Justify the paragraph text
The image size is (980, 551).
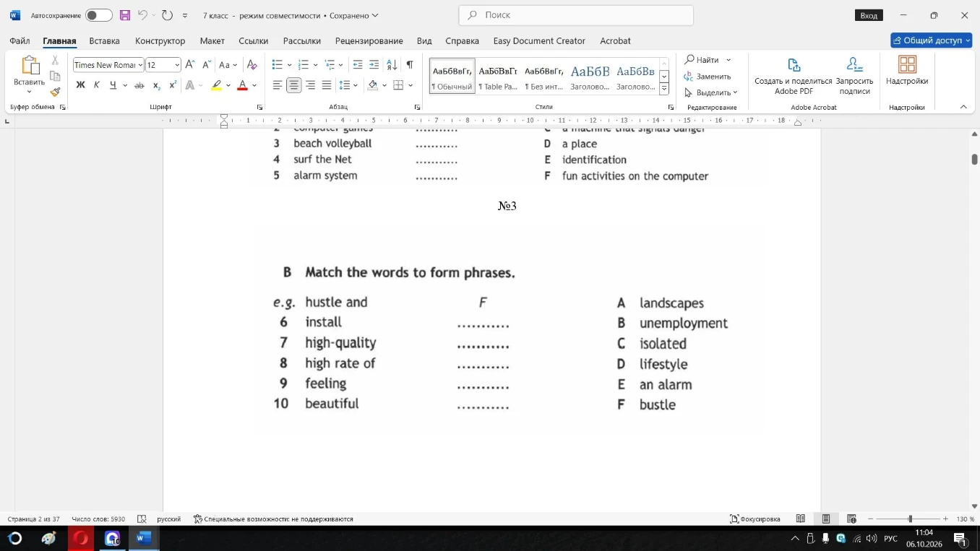pyautogui.click(x=327, y=85)
